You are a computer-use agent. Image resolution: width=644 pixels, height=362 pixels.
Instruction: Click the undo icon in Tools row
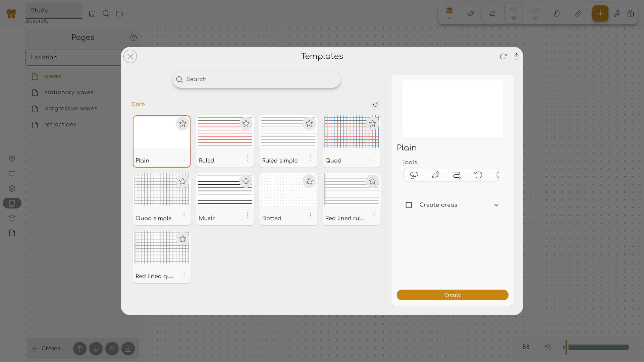coord(478,175)
